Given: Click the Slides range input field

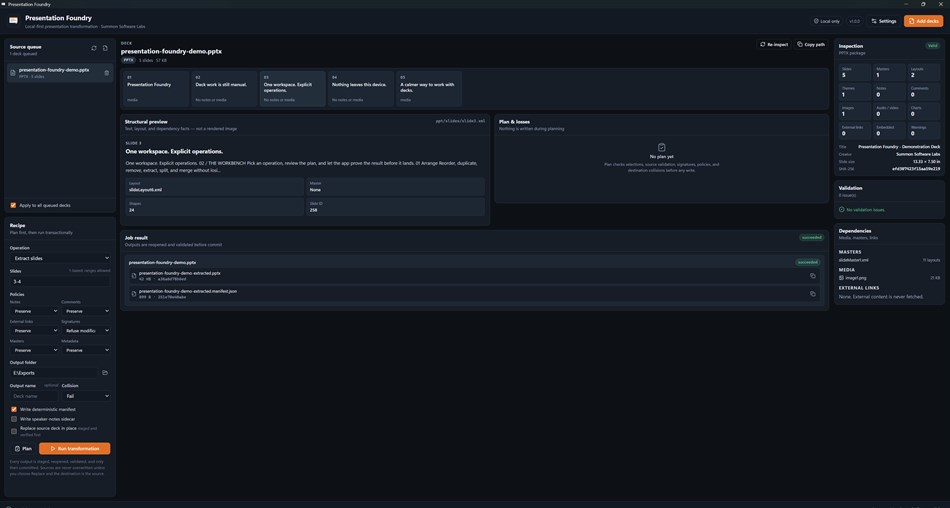Looking at the screenshot, I should click(60, 281).
